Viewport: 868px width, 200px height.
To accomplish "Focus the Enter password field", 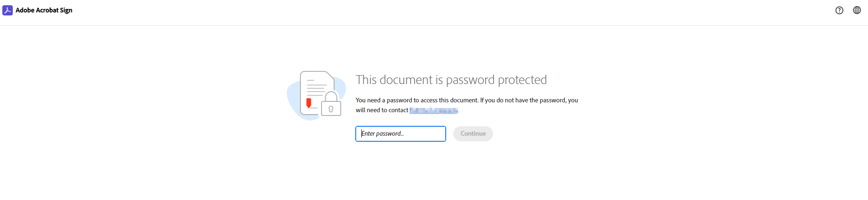I will (x=401, y=134).
